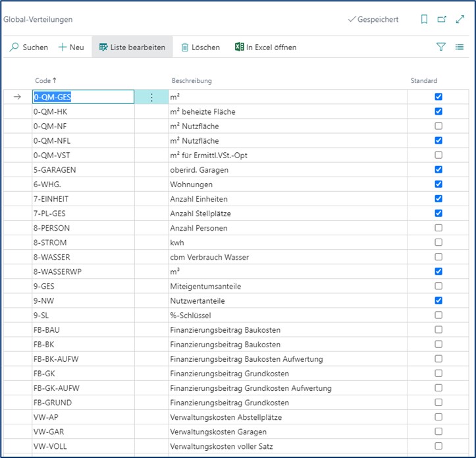Toggle Standard checkbox for 9-NW row
The width and height of the screenshot is (476, 458).
point(438,301)
